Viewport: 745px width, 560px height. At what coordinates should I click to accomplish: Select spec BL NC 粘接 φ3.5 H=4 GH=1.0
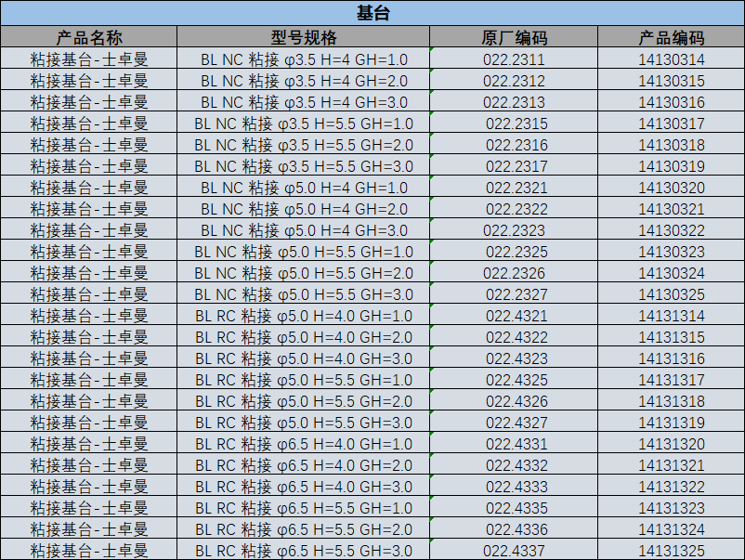[304, 59]
